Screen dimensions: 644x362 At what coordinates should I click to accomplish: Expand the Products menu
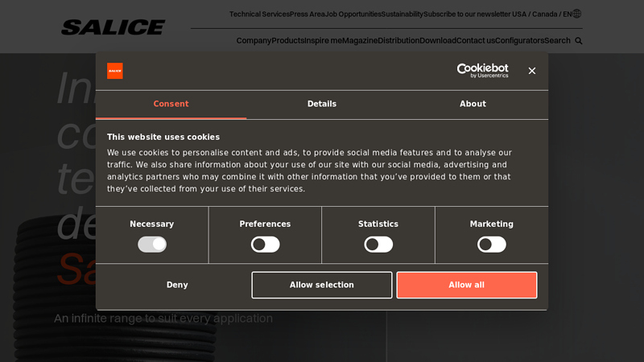[x=287, y=41]
